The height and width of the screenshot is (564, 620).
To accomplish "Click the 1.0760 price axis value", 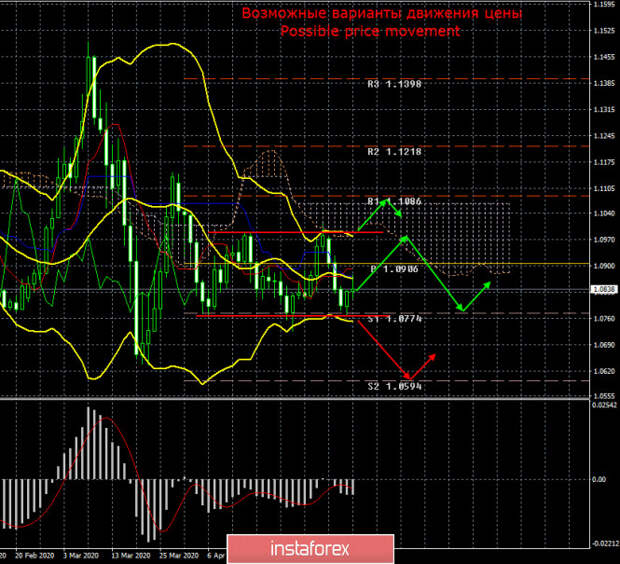I will tap(604, 319).
